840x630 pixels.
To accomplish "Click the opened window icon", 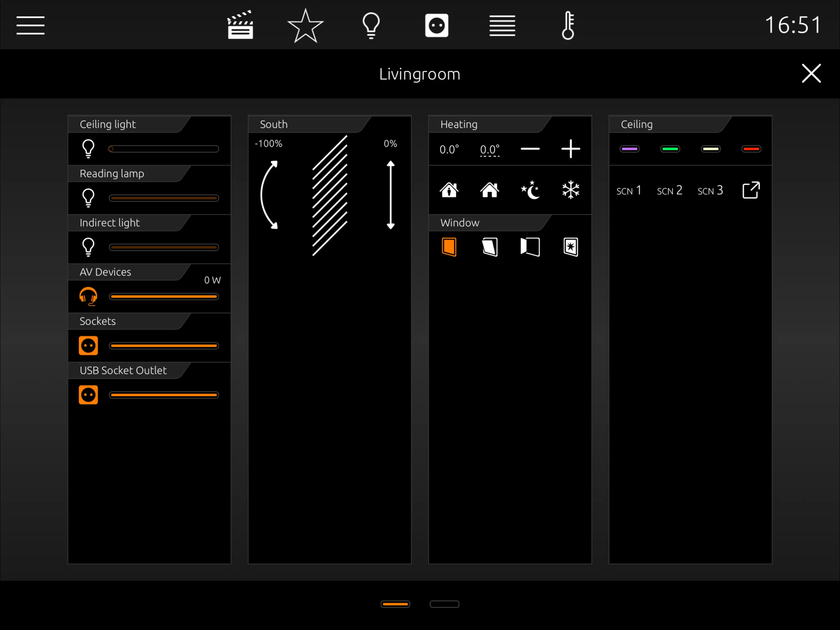I will [x=530, y=247].
